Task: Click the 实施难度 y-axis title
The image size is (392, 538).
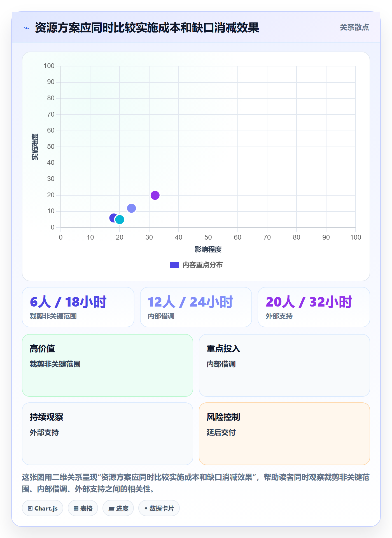Action: (35, 147)
